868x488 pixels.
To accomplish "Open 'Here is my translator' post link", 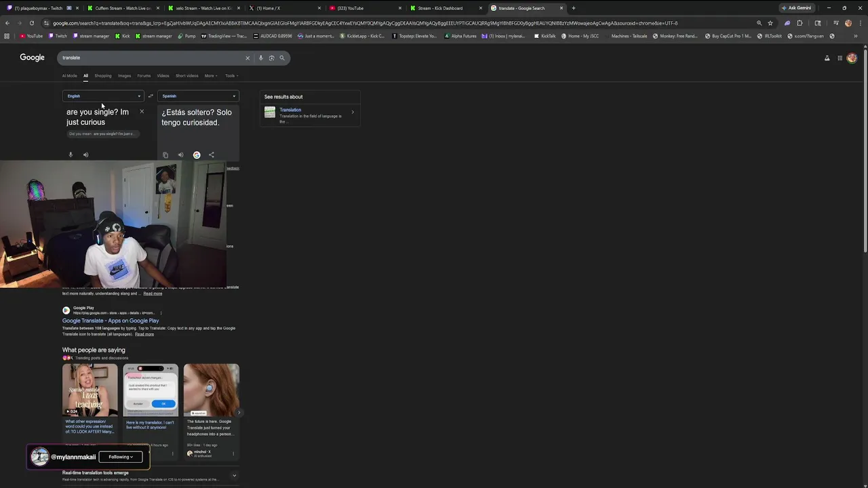I will [x=150, y=425].
